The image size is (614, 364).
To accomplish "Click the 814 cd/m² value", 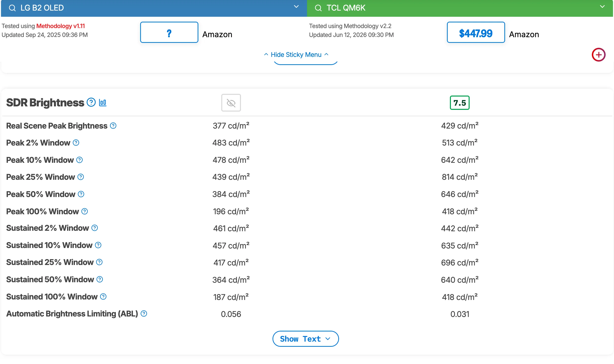I will [460, 177].
